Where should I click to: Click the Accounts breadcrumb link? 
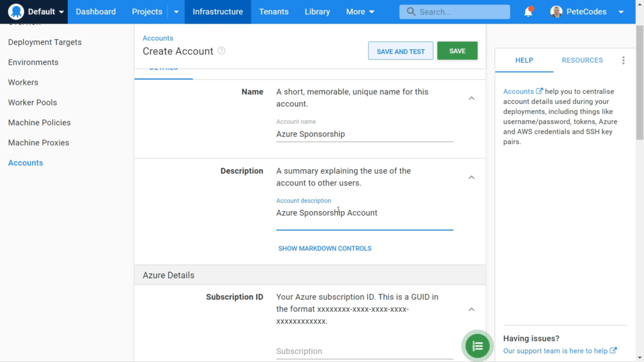click(158, 38)
